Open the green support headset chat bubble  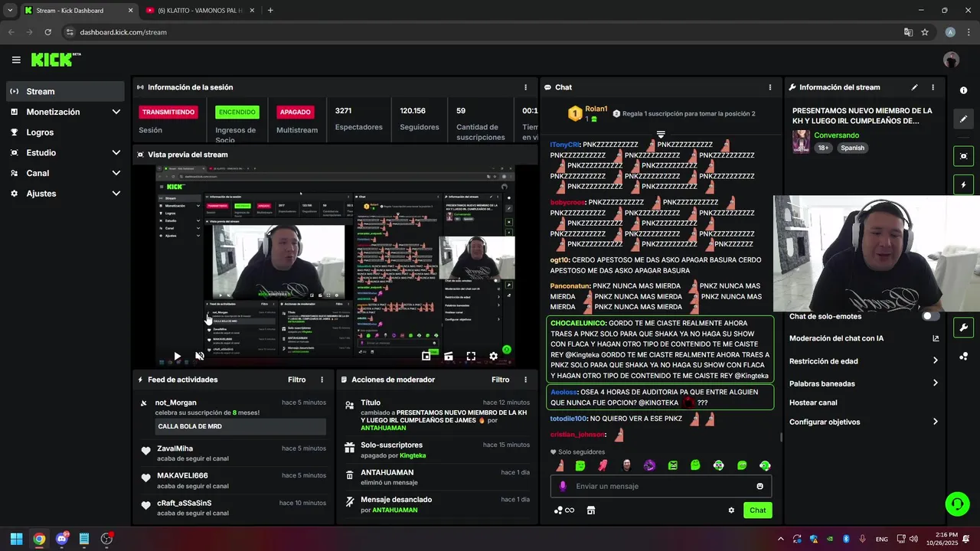[x=957, y=504]
